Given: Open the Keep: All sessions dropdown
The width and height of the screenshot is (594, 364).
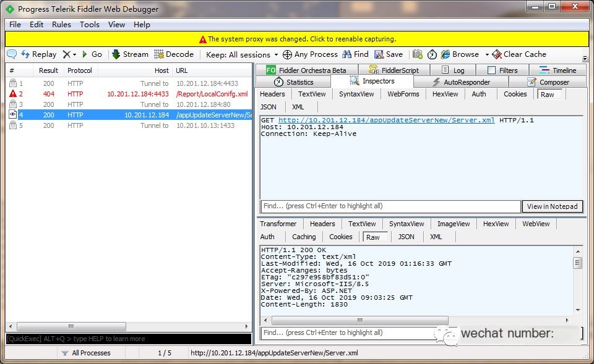Looking at the screenshot, I should point(242,54).
